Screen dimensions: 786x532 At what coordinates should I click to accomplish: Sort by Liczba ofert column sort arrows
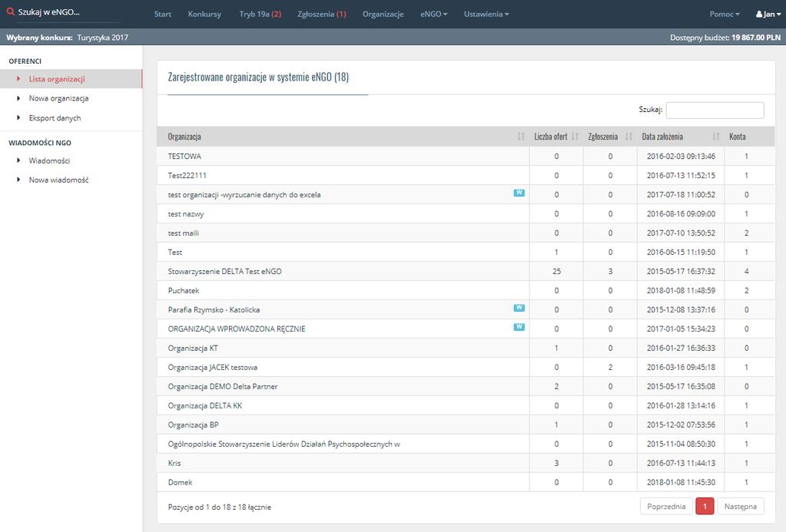click(x=575, y=136)
